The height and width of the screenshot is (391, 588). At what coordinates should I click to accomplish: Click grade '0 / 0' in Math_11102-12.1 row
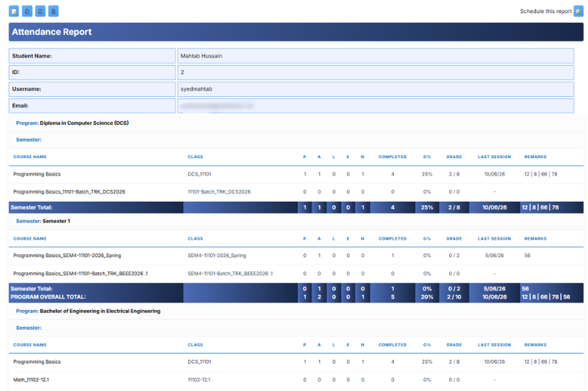click(454, 380)
